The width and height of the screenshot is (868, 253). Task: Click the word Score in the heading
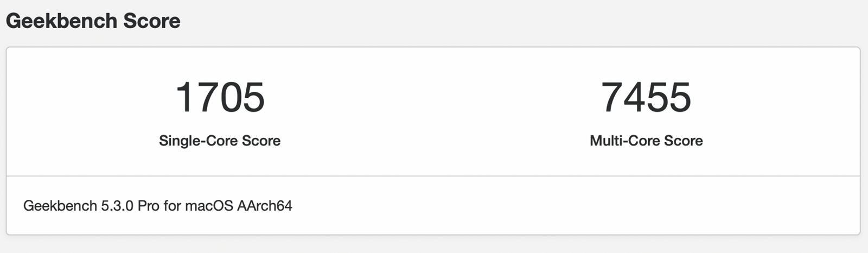(152, 21)
